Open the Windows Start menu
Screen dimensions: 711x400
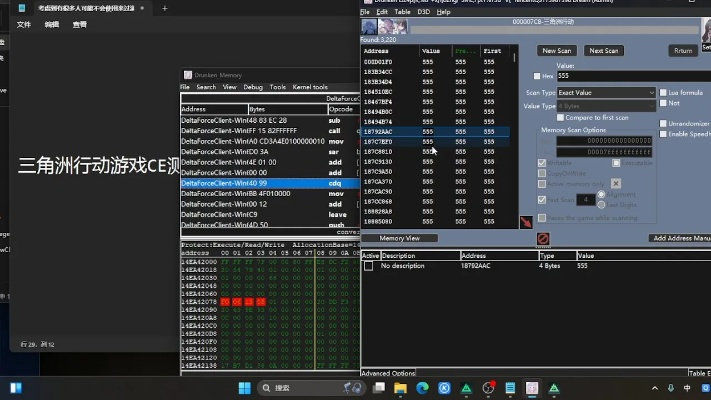click(x=244, y=388)
